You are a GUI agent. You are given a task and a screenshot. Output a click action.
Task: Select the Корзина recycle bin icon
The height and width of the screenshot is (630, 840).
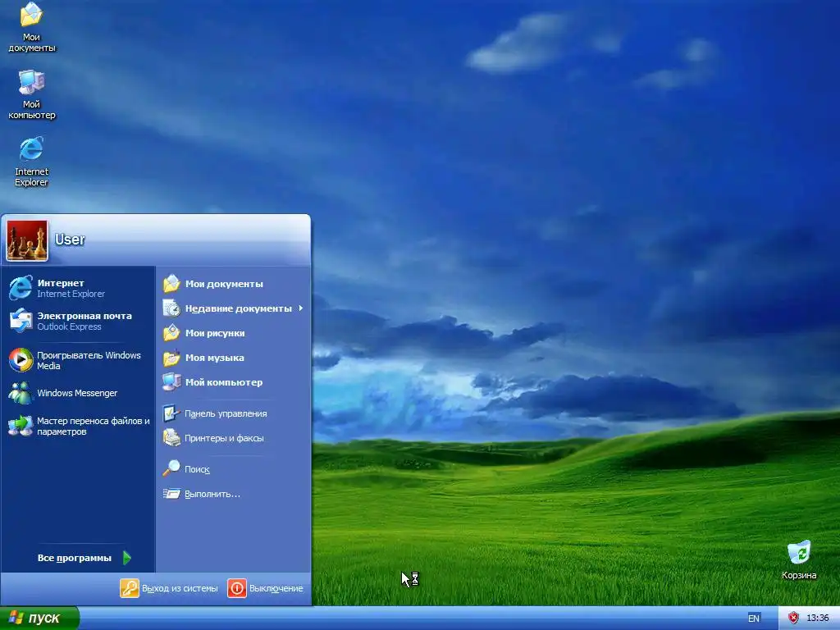[x=799, y=560]
